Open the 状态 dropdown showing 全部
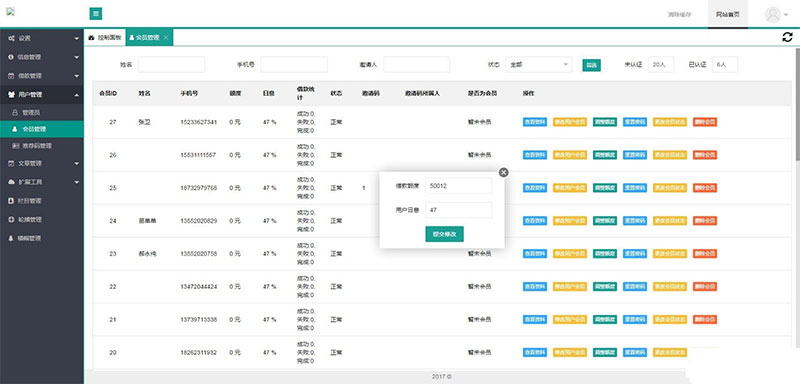800x384 pixels. [x=539, y=65]
